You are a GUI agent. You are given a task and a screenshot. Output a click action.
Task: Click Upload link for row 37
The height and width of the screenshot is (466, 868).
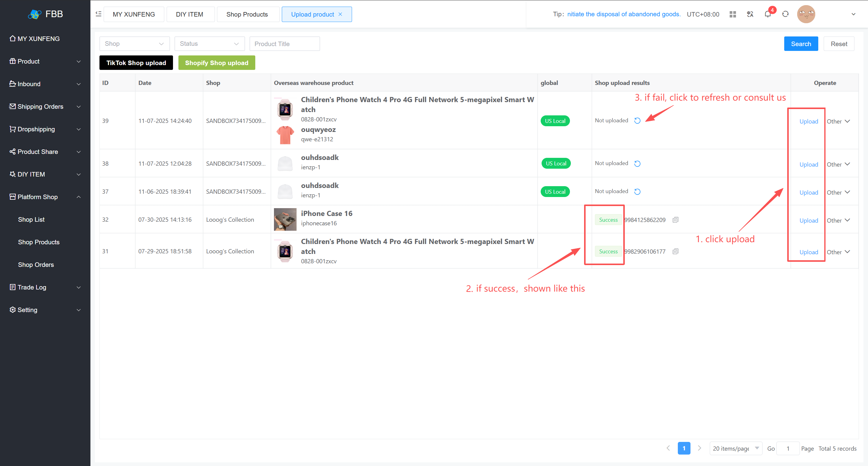pyautogui.click(x=809, y=192)
